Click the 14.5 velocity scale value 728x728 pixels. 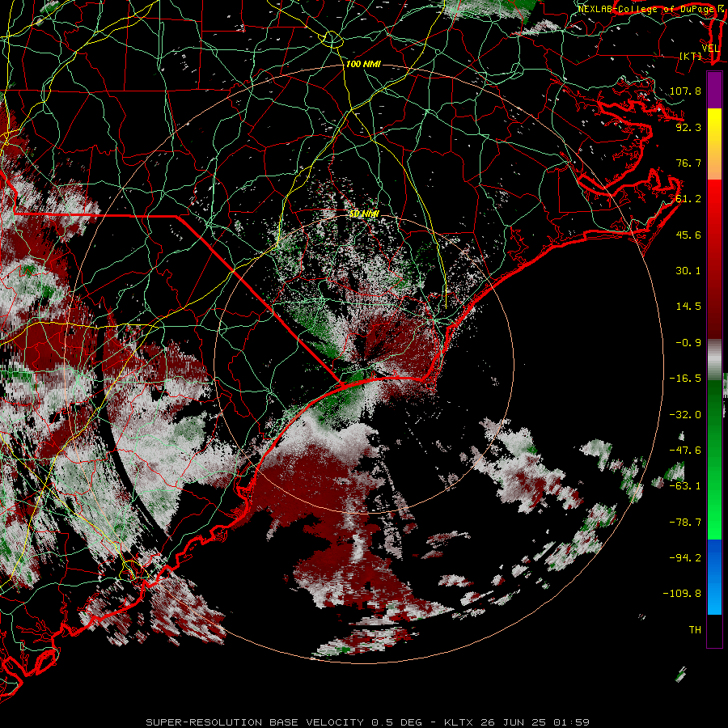click(688, 306)
